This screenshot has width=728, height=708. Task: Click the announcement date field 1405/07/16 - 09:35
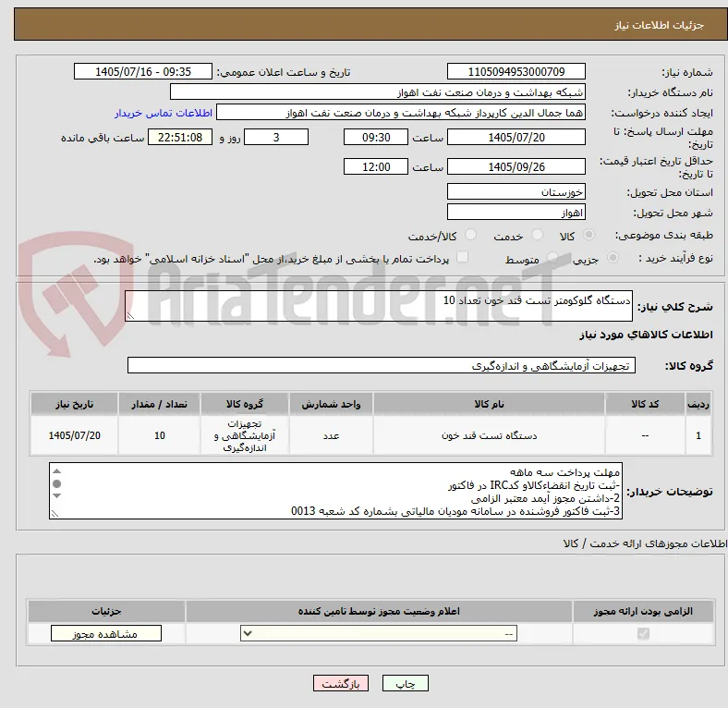tap(143, 71)
